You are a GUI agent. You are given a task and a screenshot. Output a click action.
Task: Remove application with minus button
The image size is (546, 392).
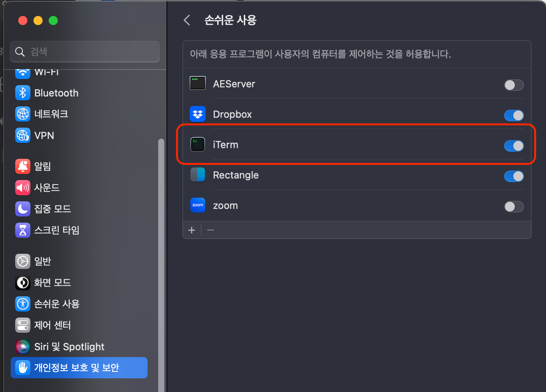point(211,230)
